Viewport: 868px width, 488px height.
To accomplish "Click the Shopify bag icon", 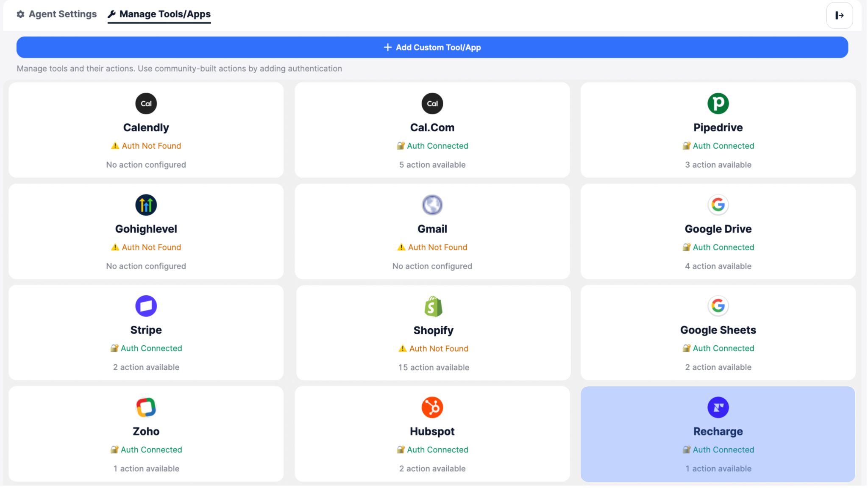I will click(433, 306).
